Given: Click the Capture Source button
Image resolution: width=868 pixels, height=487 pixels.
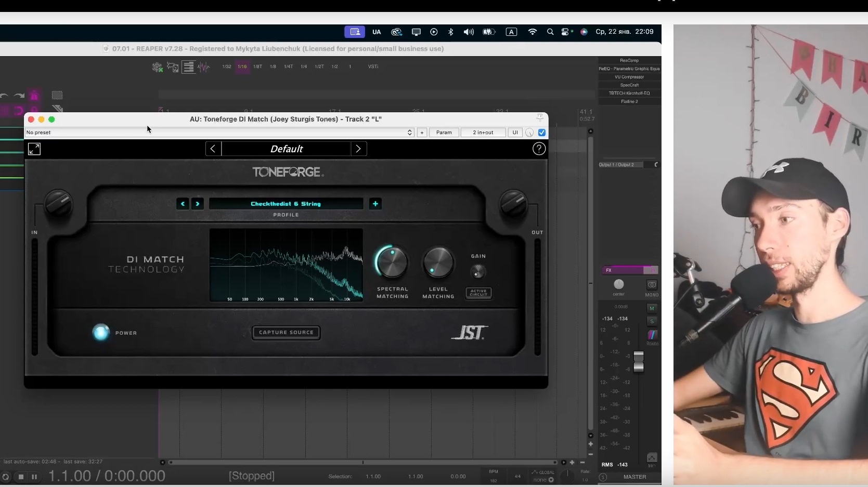Looking at the screenshot, I should (286, 333).
